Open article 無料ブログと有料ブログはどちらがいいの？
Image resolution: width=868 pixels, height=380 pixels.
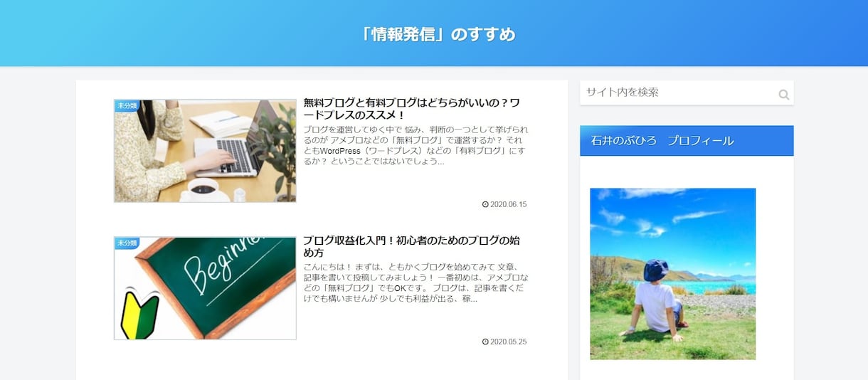[411, 108]
